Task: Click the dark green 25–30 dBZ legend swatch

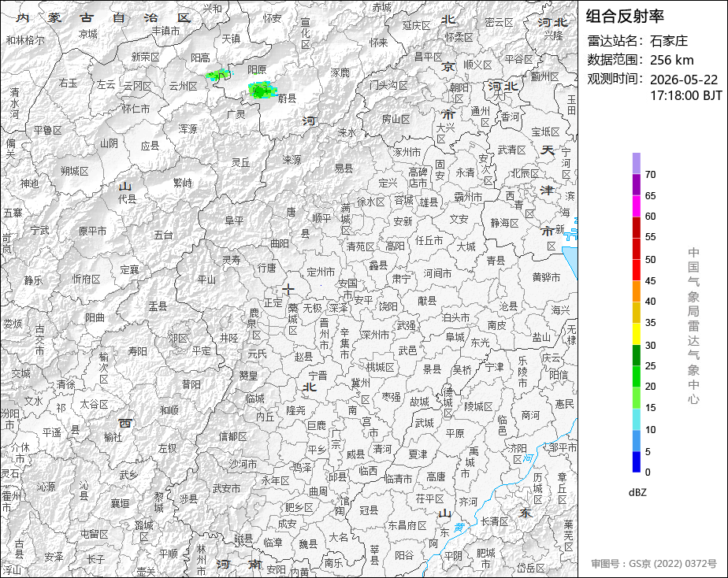Action: click(636, 355)
